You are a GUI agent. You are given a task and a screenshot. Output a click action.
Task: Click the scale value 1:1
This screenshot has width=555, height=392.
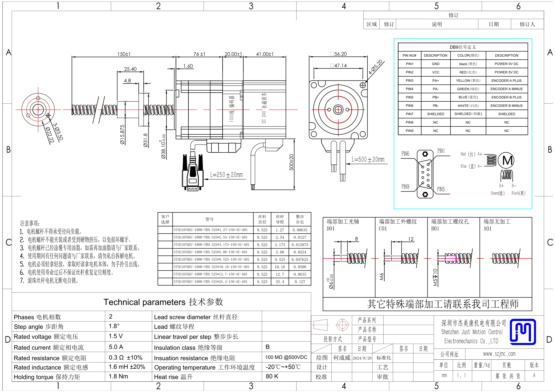(461, 375)
